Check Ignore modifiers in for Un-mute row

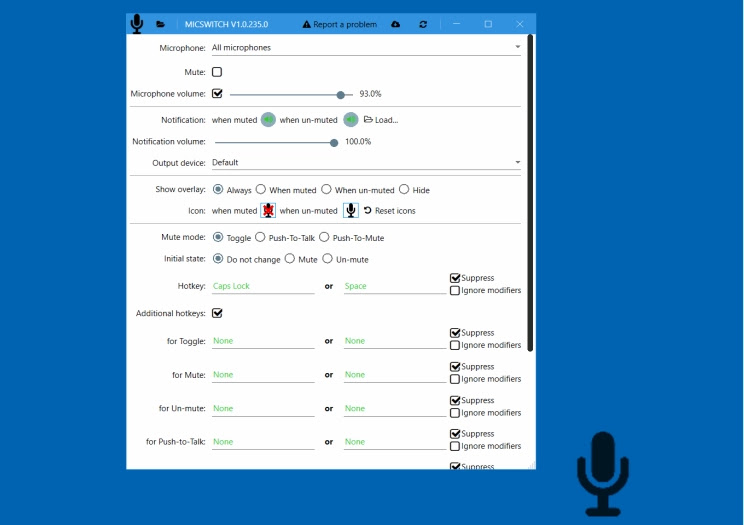tap(455, 413)
